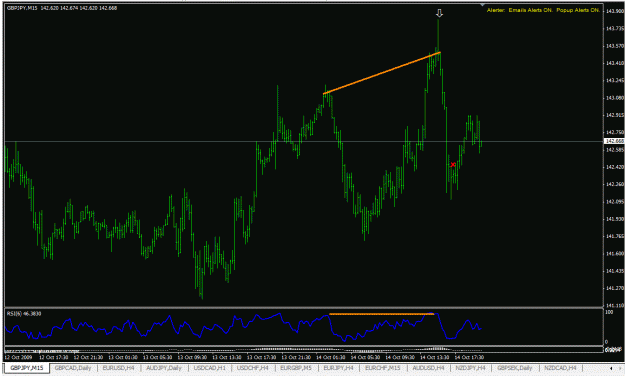
Task: Click the 13 Oct 09:30 time label
Action: pyautogui.click(x=192, y=357)
